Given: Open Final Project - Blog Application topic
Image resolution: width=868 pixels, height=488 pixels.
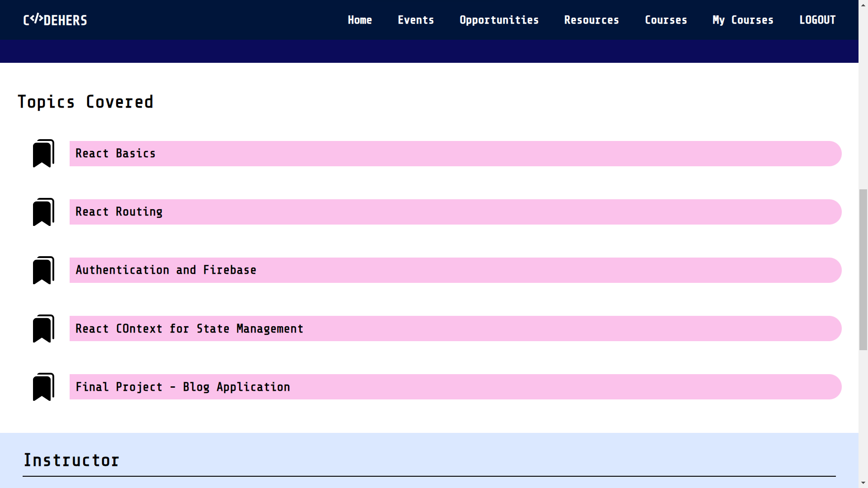Looking at the screenshot, I should point(455,387).
